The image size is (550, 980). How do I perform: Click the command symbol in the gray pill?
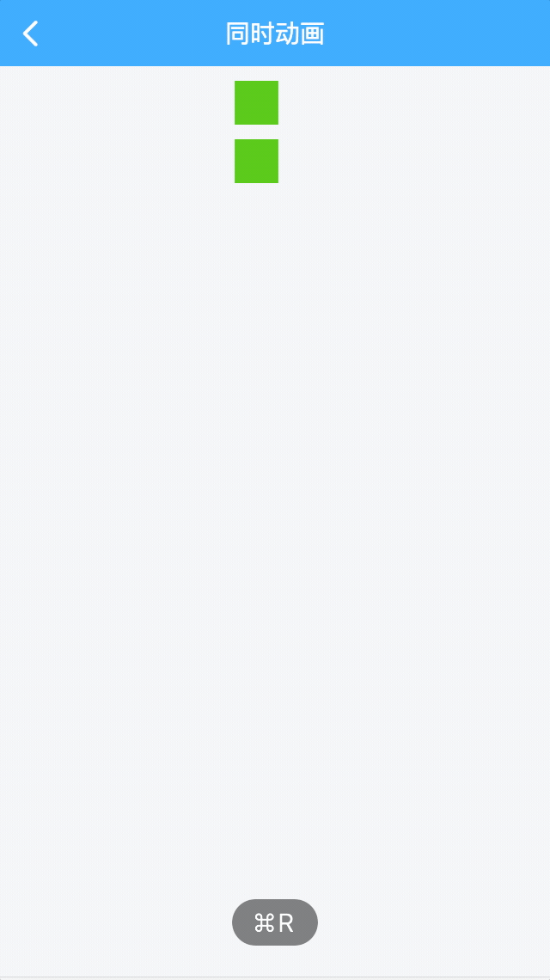click(265, 922)
